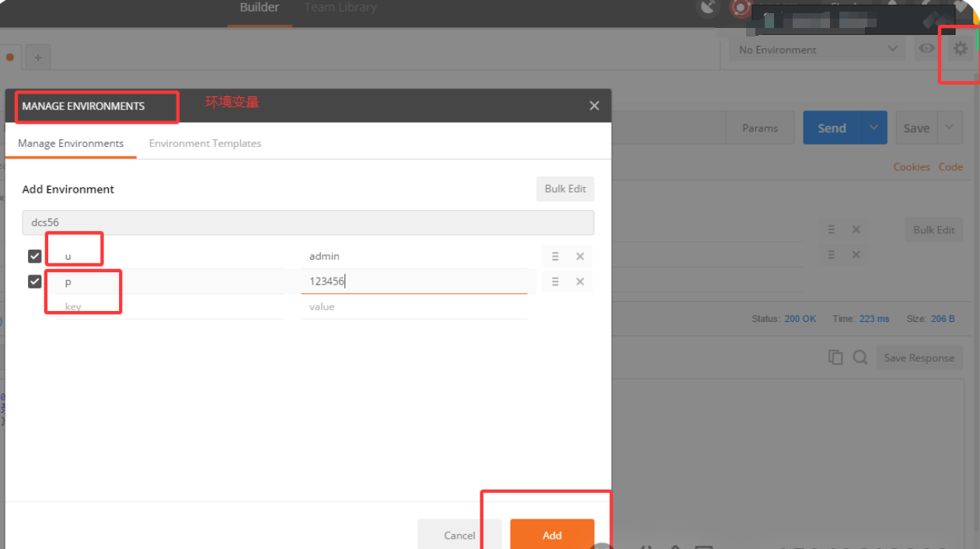Search the response with magnifier icon
Image resolution: width=980 pixels, height=549 pixels.
click(x=860, y=358)
